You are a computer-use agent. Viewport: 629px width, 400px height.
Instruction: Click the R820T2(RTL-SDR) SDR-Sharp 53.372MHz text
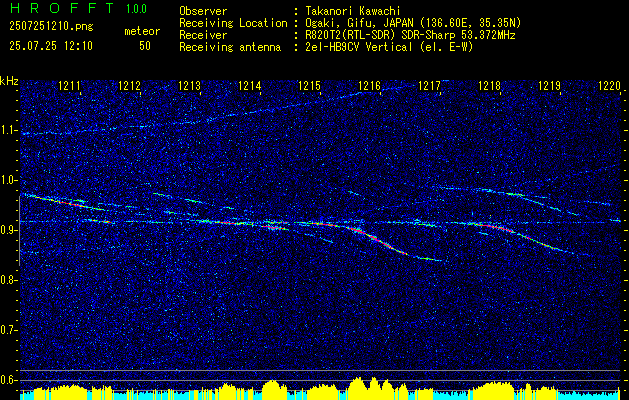(410, 35)
